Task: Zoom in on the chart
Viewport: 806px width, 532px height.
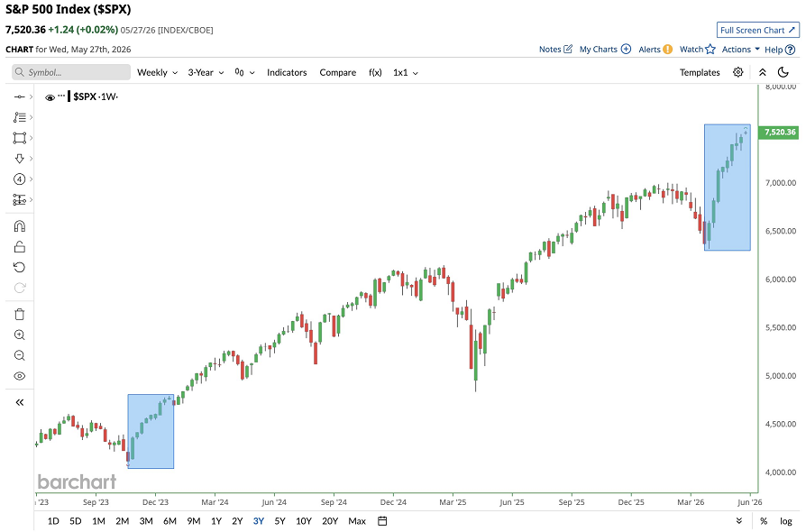Action: tap(20, 335)
